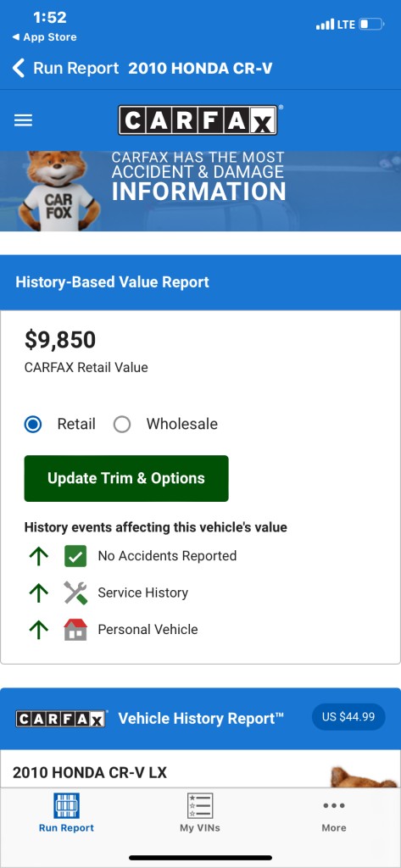The height and width of the screenshot is (868, 401).
Task: Click Update Trim & Options button
Action: [x=126, y=478]
